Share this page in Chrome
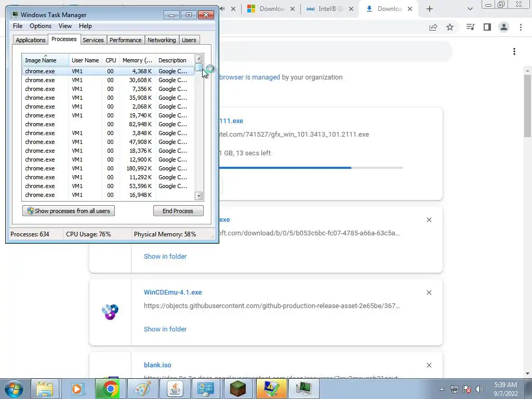 [433, 27]
